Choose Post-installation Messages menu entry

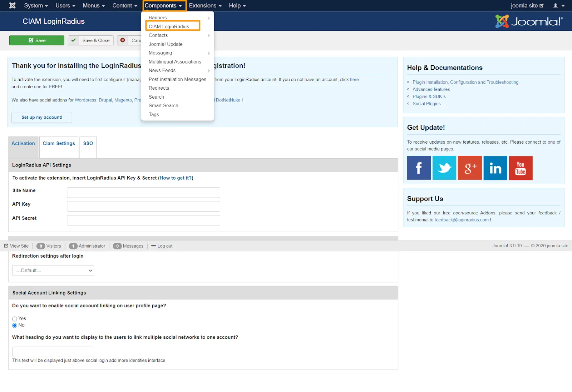coord(177,79)
